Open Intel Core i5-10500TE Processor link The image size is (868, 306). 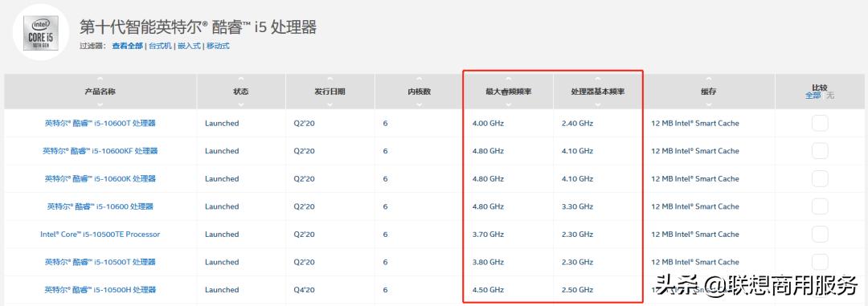[x=100, y=234]
